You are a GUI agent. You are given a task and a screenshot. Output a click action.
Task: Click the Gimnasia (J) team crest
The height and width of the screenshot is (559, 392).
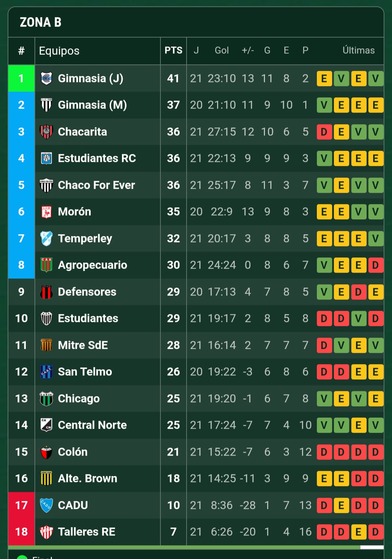[46, 78]
